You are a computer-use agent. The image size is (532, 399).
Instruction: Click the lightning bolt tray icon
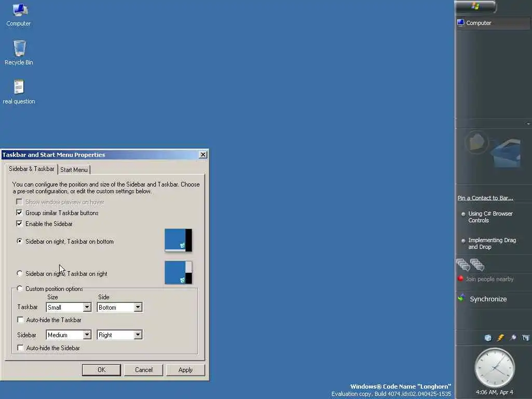click(x=501, y=338)
